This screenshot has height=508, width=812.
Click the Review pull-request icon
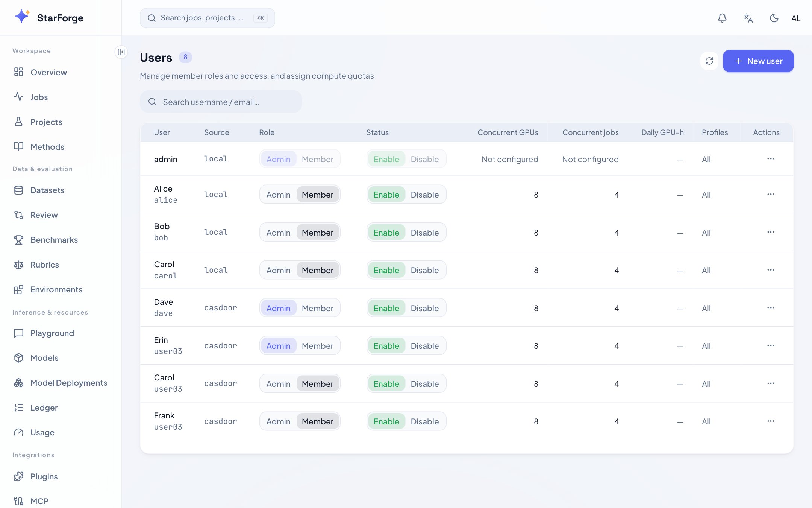pyautogui.click(x=18, y=215)
